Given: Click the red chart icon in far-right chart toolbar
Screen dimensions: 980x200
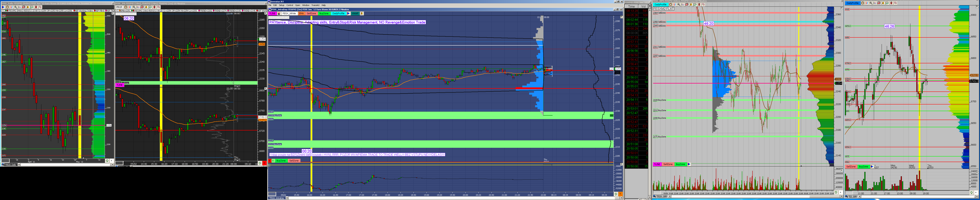Looking at the screenshot, I should coord(879,3).
